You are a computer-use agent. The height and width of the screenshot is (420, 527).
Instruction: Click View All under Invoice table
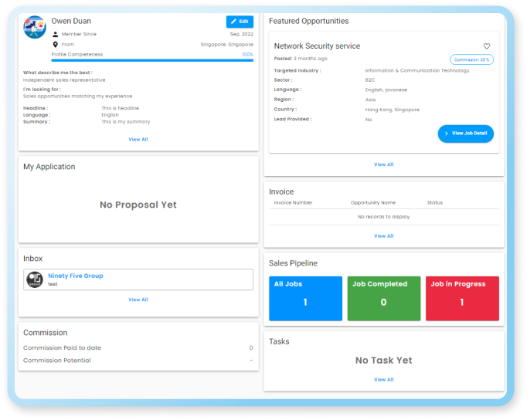384,236
